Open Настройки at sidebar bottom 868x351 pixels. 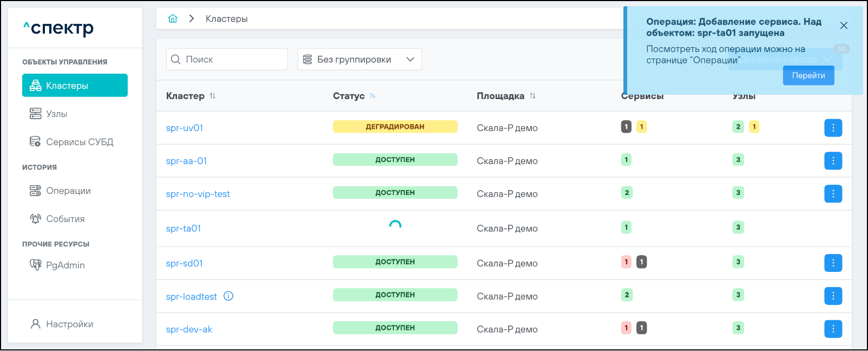pos(69,324)
